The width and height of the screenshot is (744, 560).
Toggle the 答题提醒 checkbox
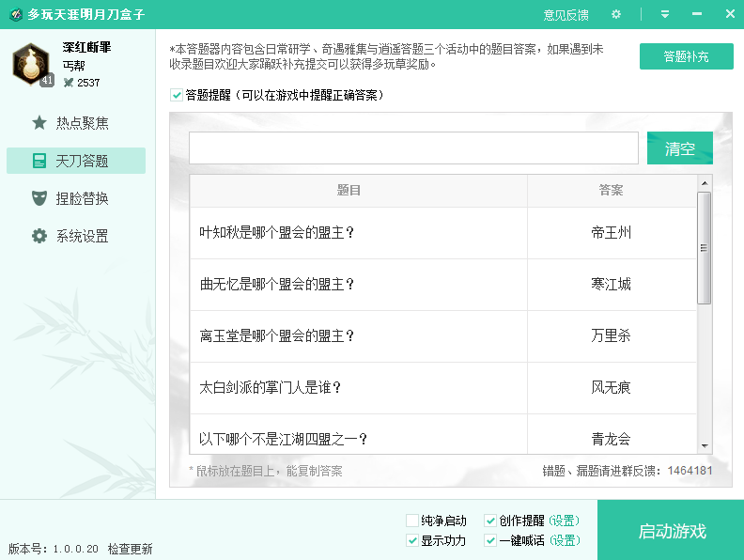click(177, 95)
